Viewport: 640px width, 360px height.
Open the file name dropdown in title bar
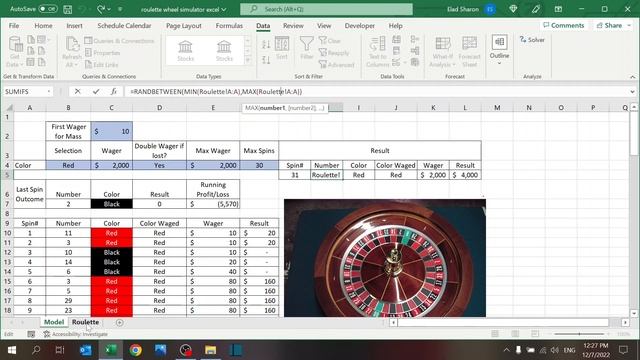click(x=224, y=9)
